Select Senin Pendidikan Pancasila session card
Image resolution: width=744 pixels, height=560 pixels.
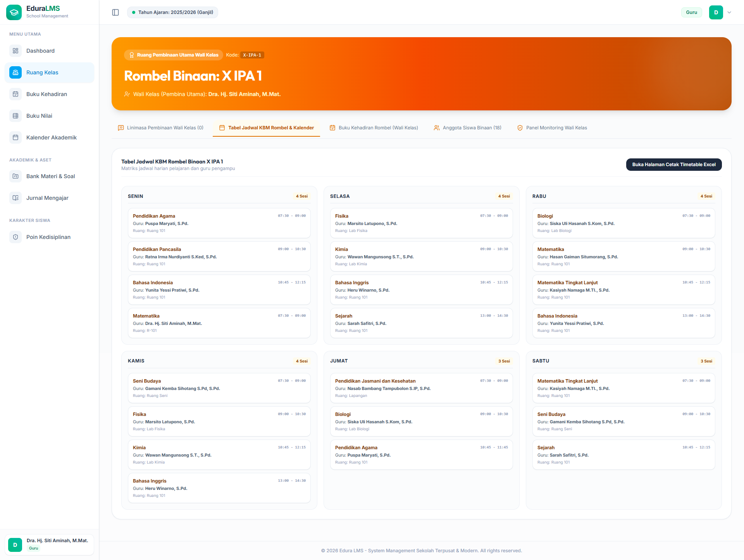pyautogui.click(x=219, y=256)
